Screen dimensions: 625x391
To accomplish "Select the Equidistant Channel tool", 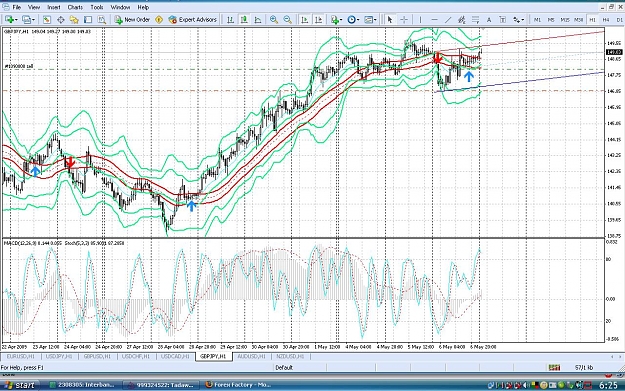I will pos(462,20).
